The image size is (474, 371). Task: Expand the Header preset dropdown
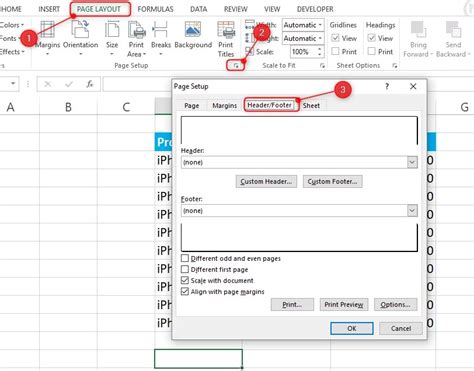click(412, 162)
